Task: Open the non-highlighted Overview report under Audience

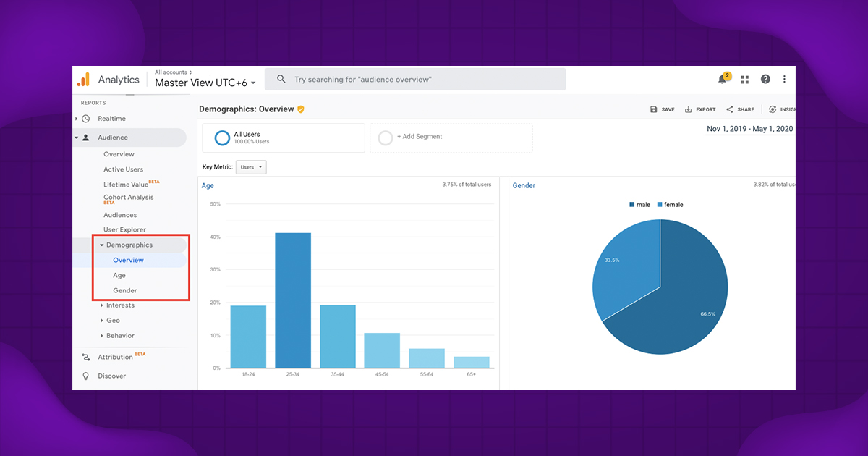Action: pyautogui.click(x=119, y=154)
